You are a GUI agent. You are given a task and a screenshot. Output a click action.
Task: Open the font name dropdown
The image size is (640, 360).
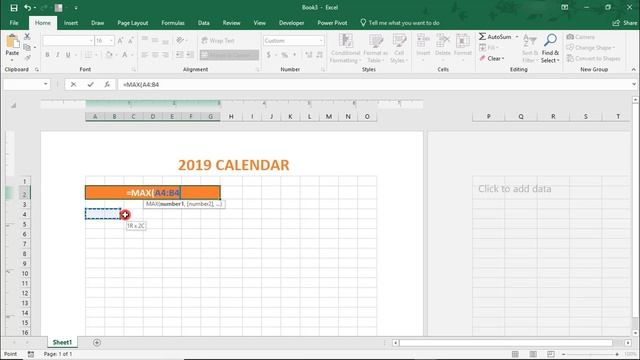pyautogui.click(x=91, y=40)
